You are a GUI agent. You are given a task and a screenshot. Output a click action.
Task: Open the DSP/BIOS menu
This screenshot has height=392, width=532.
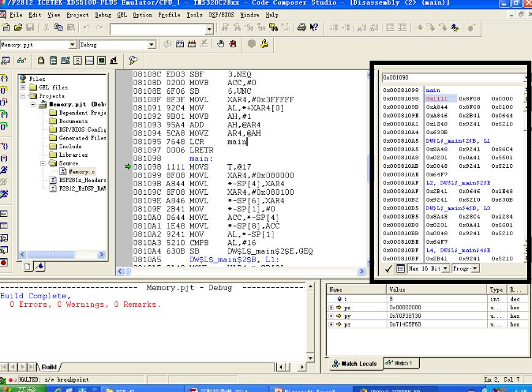(x=221, y=15)
